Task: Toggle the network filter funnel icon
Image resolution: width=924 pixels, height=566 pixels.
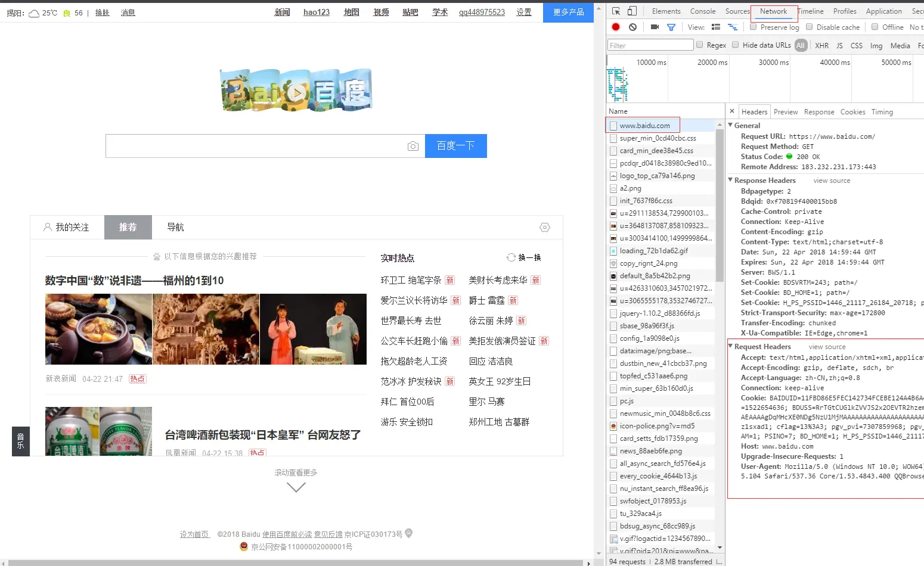Action: coord(671,27)
